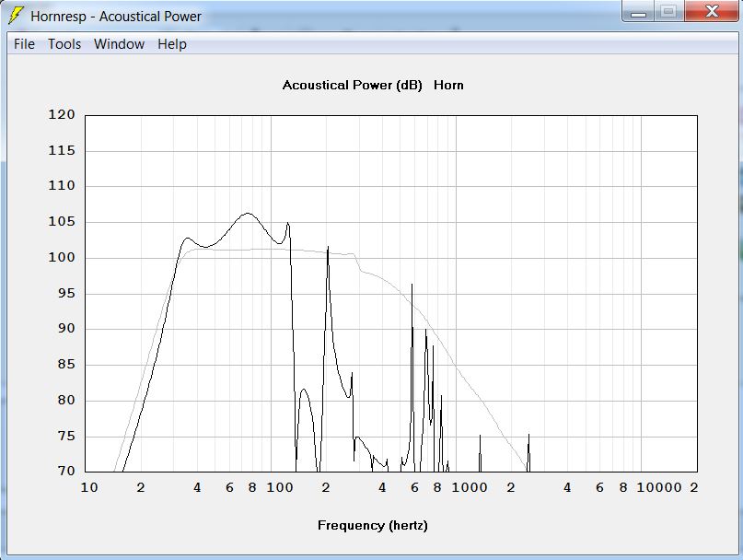Click the 10 Hz frequency axis label
This screenshot has width=743, height=560.
[89, 487]
